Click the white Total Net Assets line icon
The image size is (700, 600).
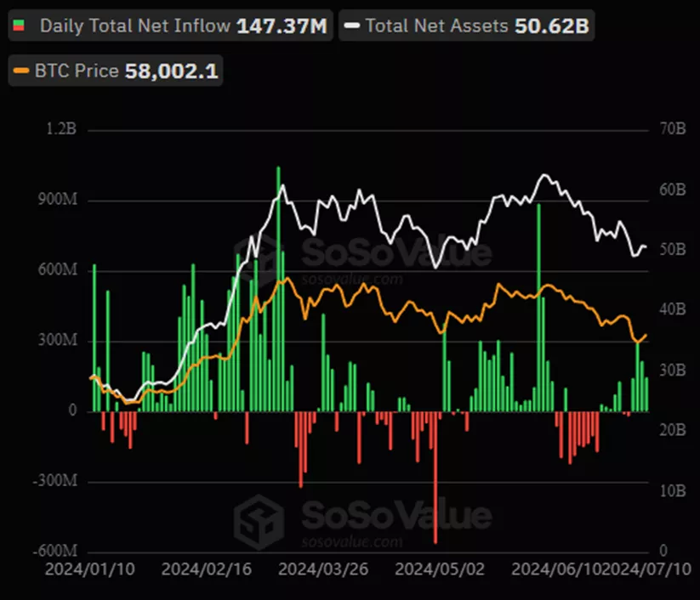(x=352, y=25)
